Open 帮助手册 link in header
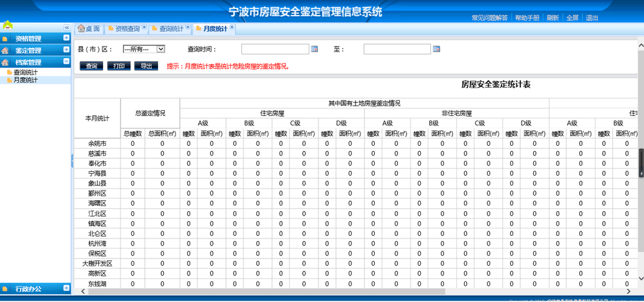 [527, 18]
